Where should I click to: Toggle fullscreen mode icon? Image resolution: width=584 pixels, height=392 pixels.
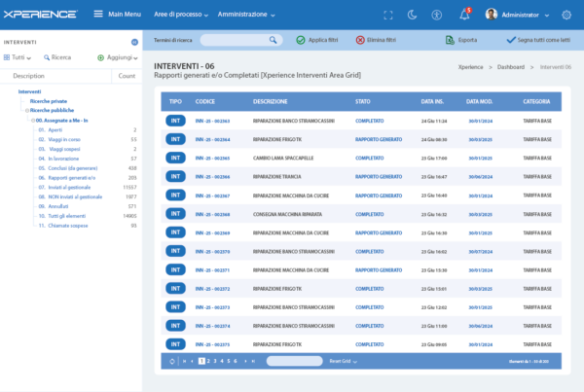coord(388,15)
